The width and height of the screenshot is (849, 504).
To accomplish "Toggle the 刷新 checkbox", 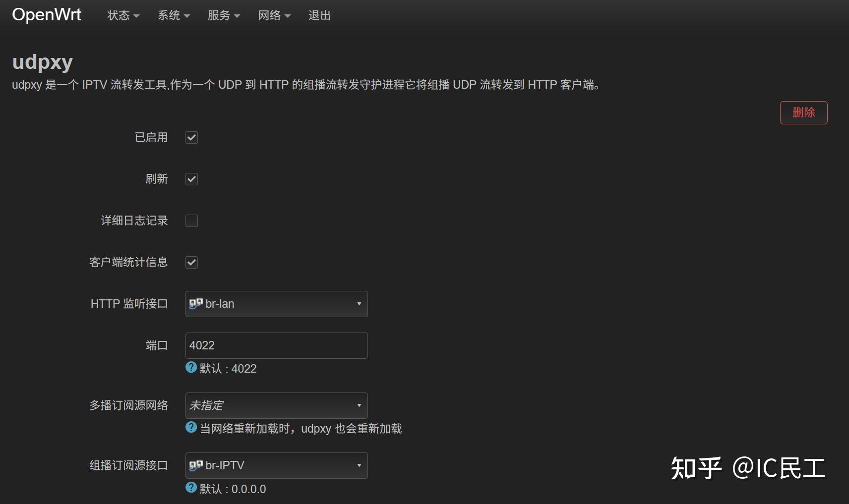I will [191, 179].
